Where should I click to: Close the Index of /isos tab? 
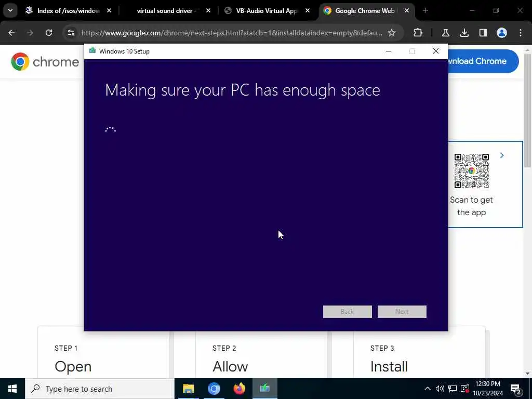coord(109,11)
